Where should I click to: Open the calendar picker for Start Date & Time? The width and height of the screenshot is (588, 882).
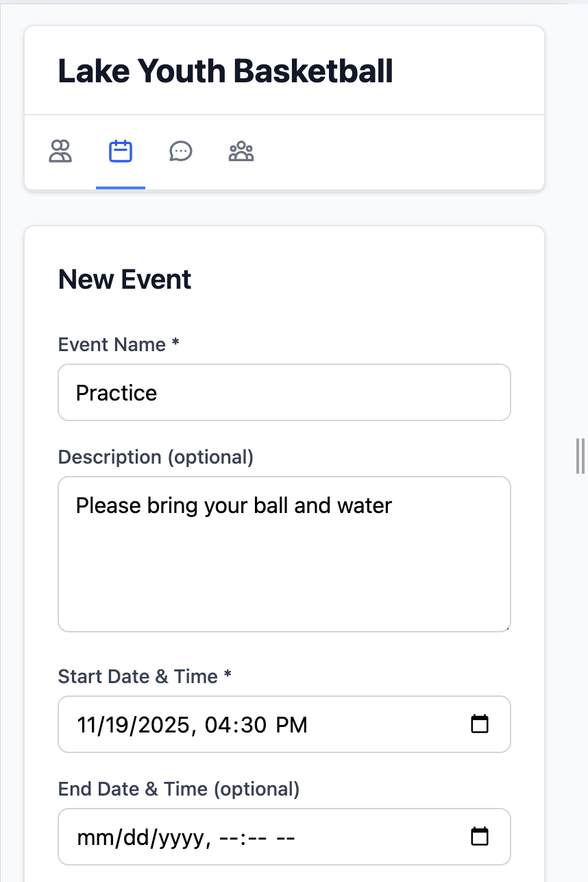480,724
